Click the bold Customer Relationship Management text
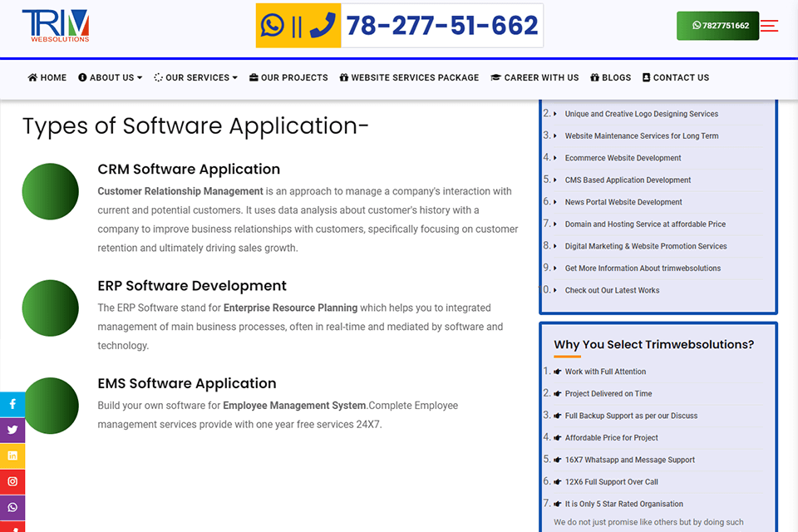 [x=180, y=191]
